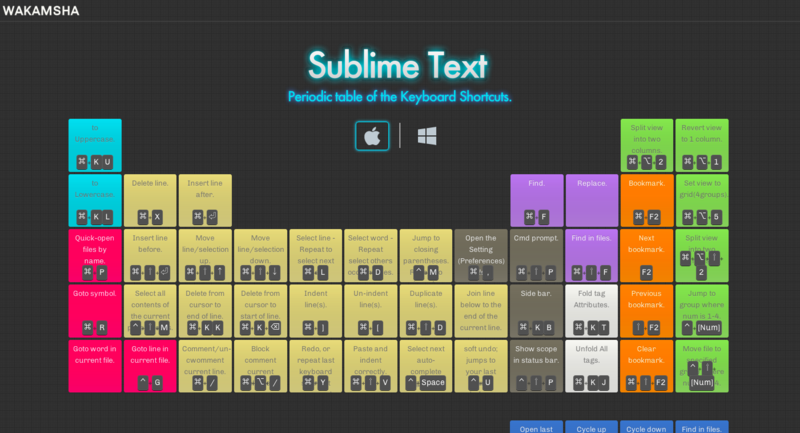Open the 'Find' purple tile

pos(537,200)
